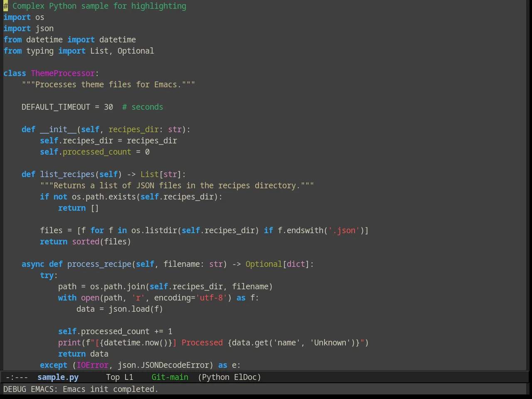Screen dimensions: 532x399
Task: Click the DEFAULT_TIMEOUT constant
Action: click(x=56, y=107)
